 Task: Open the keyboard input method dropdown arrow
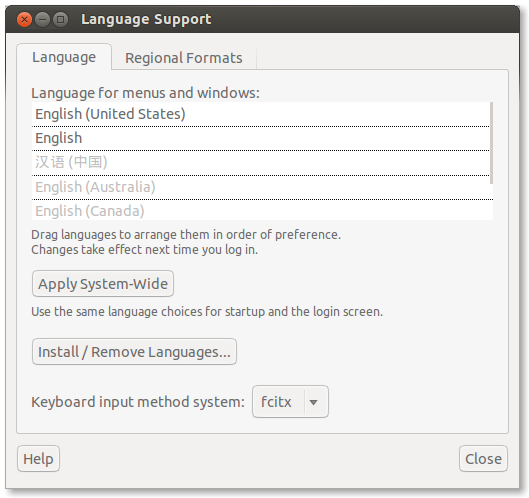(313, 402)
